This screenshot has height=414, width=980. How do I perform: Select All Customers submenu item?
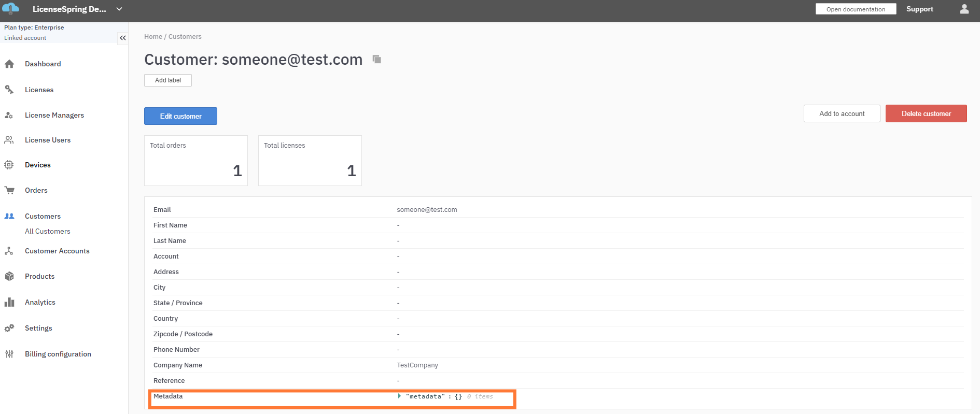pos(47,231)
